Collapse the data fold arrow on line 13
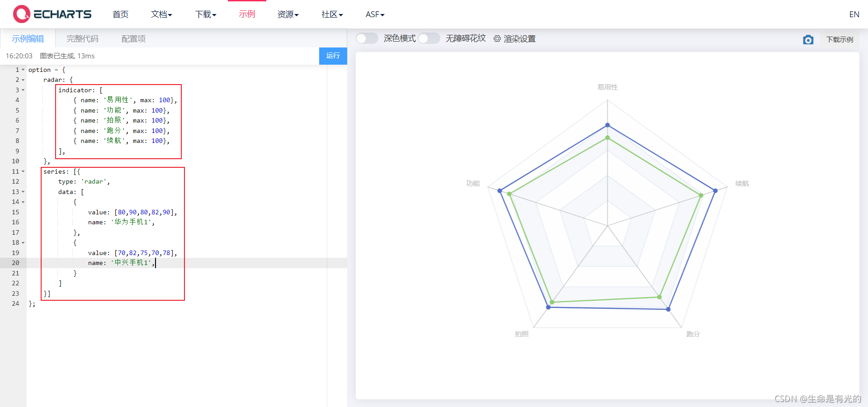 (x=23, y=192)
